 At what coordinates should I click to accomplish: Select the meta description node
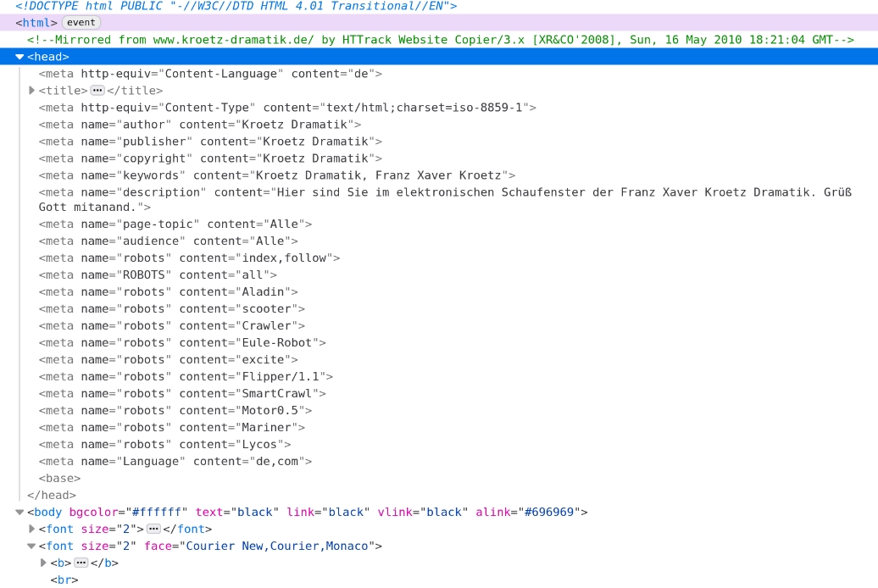click(x=424, y=192)
